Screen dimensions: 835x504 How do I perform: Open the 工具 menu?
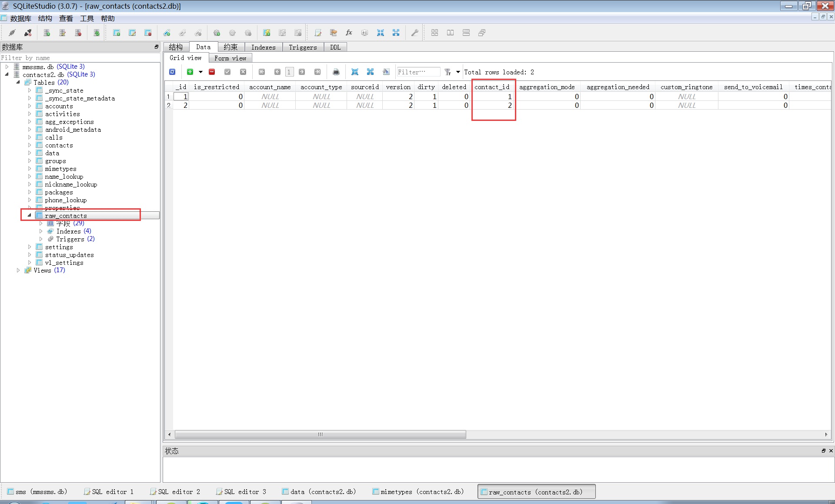click(87, 18)
